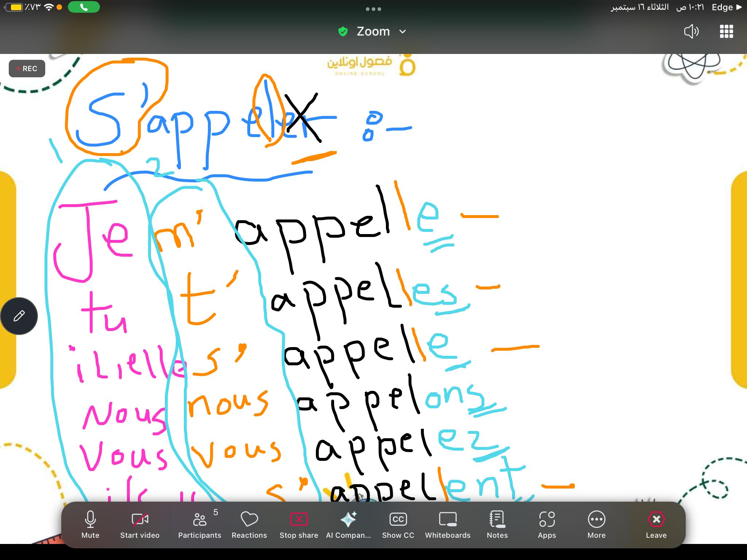This screenshot has width=747, height=560.
Task: Stop the screen share
Action: click(299, 524)
